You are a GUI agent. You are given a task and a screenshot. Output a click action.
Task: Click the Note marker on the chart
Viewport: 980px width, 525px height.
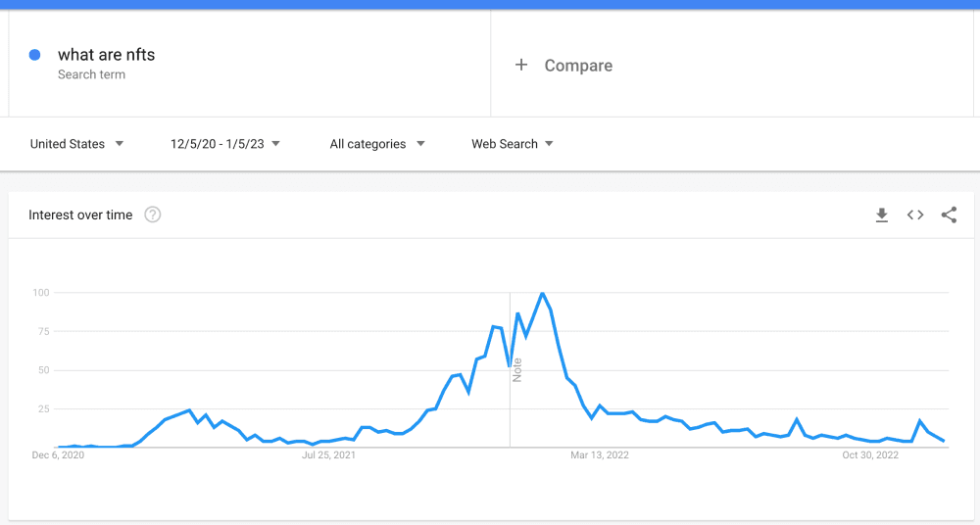click(516, 370)
